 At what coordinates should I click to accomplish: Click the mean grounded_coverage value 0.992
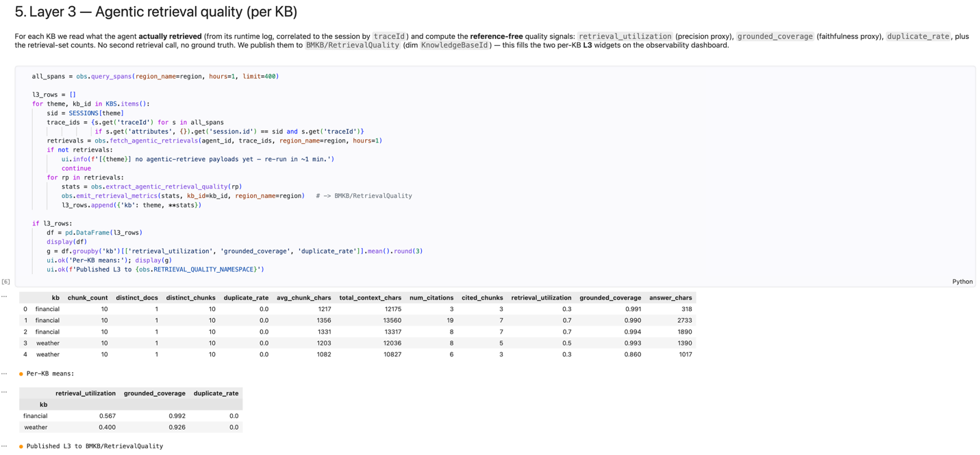(x=177, y=416)
